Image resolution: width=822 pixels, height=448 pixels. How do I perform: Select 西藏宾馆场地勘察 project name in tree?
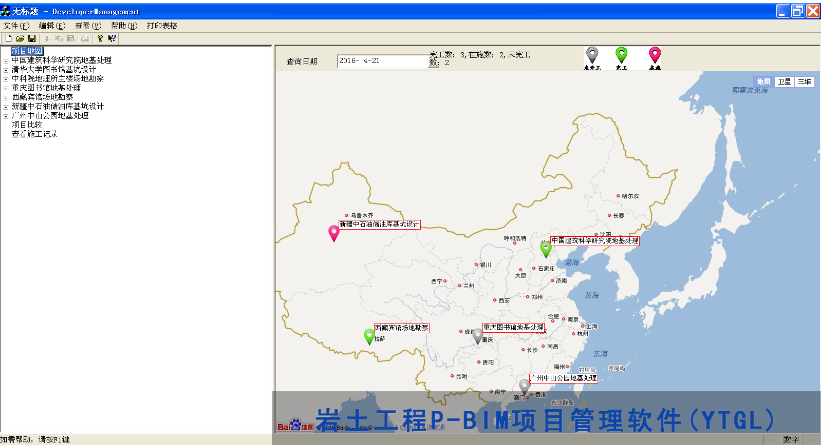pyautogui.click(x=42, y=97)
